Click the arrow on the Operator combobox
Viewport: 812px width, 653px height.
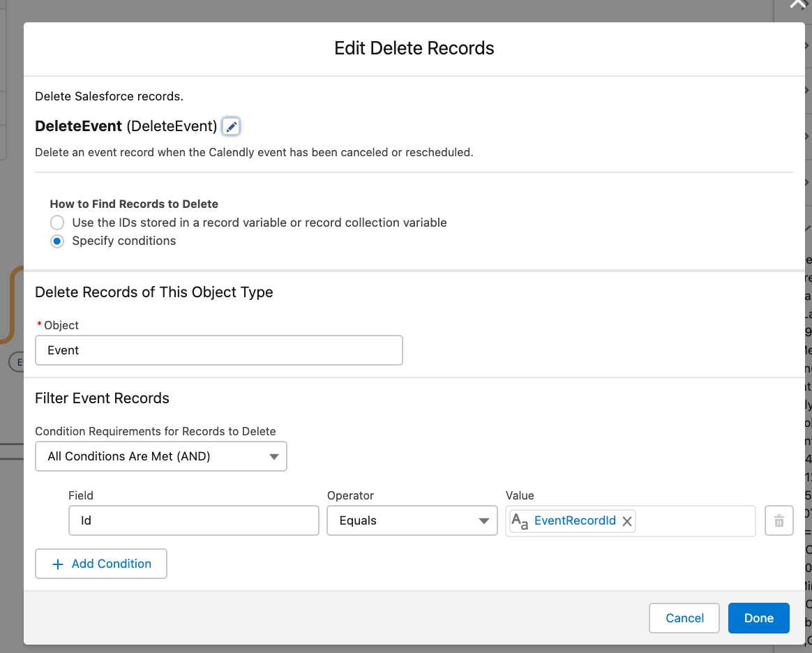pyautogui.click(x=483, y=521)
